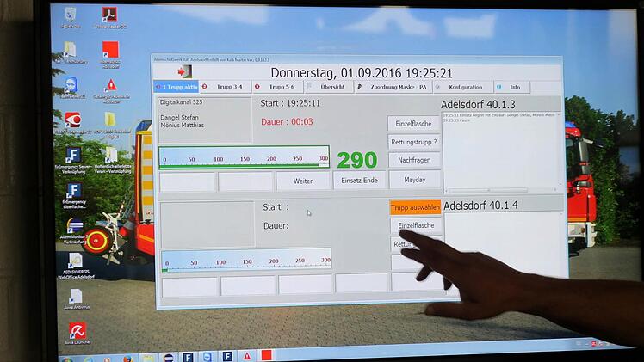Select the red square desktop shortcut
The height and width of the screenshot is (362, 644).
point(110,53)
